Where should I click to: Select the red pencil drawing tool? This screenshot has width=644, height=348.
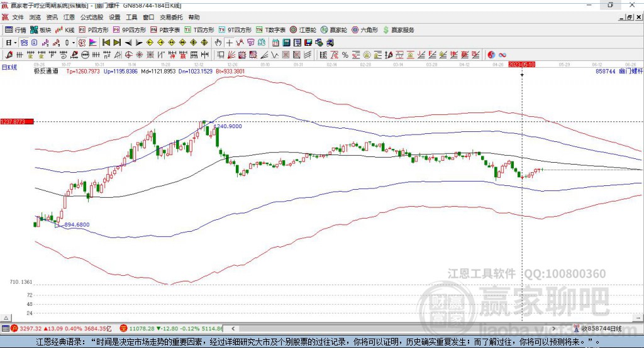pyautogui.click(x=9, y=55)
